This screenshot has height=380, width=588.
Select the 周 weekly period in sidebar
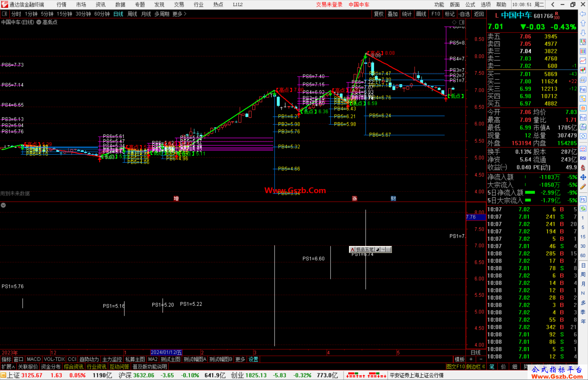[583, 274]
